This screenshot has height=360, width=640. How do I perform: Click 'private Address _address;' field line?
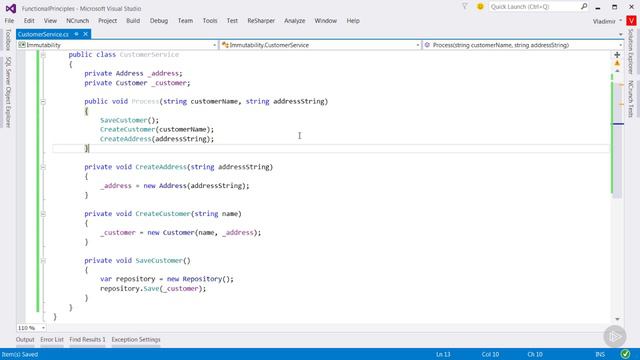click(x=133, y=73)
